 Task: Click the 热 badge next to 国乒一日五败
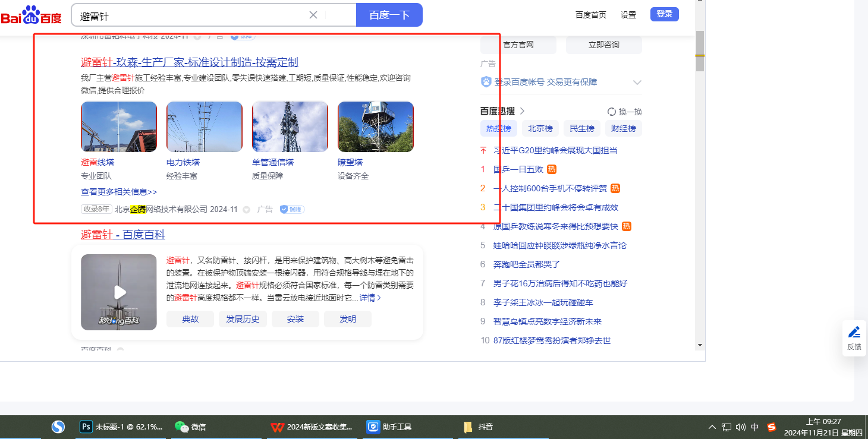pyautogui.click(x=552, y=169)
